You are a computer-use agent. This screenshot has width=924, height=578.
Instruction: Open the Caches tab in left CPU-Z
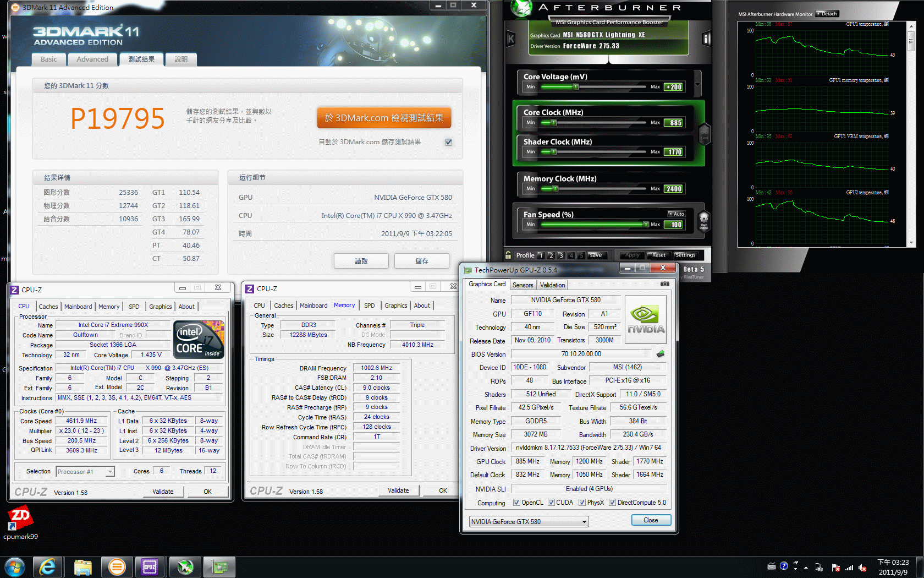(48, 307)
